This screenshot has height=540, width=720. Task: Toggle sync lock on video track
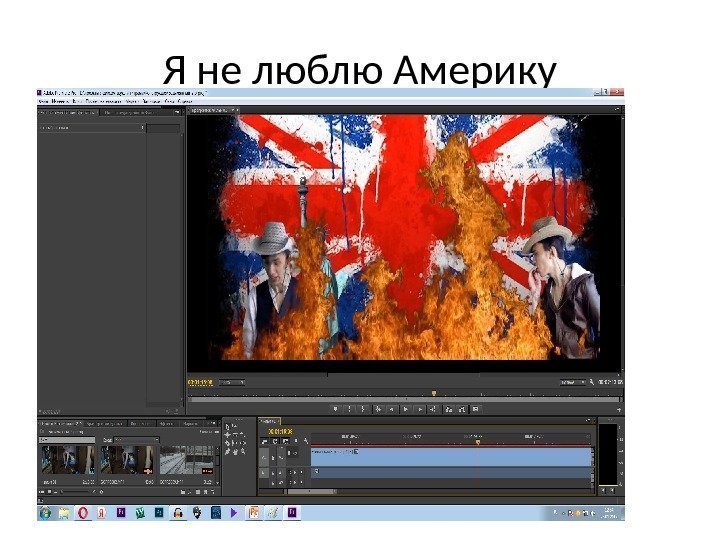pyautogui.click(x=289, y=453)
